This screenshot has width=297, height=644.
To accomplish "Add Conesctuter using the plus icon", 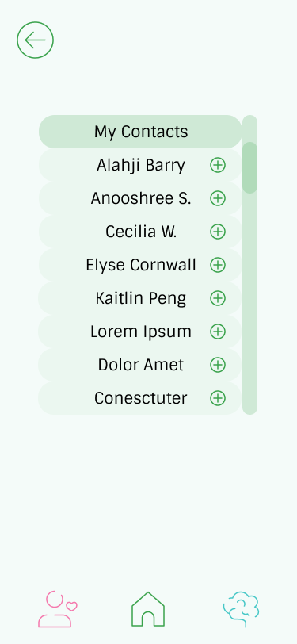I will [x=218, y=398].
